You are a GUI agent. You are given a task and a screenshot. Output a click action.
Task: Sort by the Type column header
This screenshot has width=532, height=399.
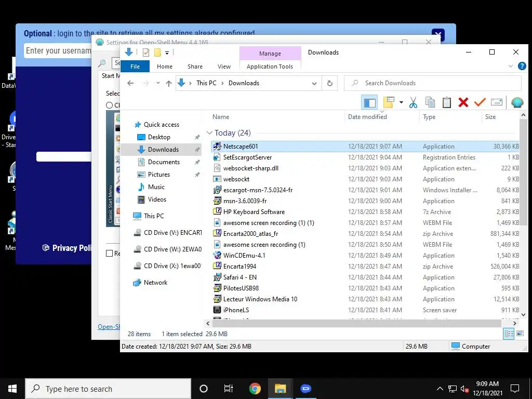click(x=429, y=117)
